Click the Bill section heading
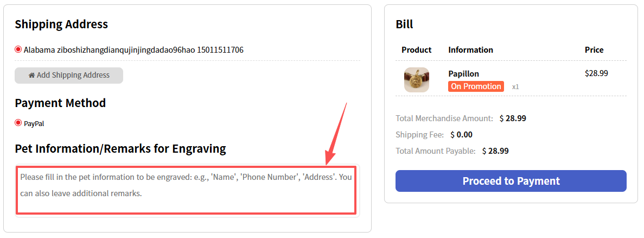Viewport: 644px width, 238px height. [x=404, y=24]
